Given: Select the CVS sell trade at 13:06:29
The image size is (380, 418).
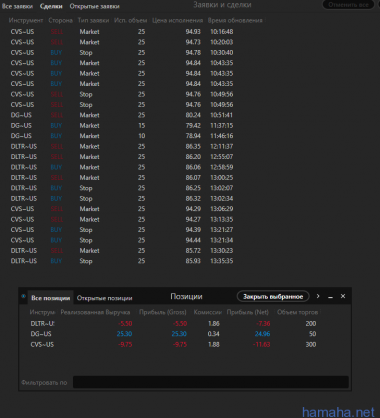Looking at the screenshot, I should click(122, 209).
